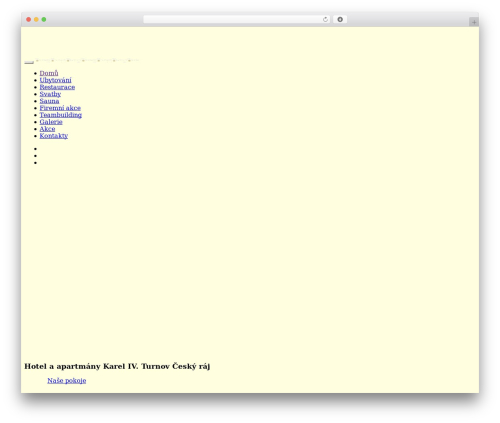This screenshot has height=423, width=500.
Task: Select the Sauna link
Action: [49, 101]
